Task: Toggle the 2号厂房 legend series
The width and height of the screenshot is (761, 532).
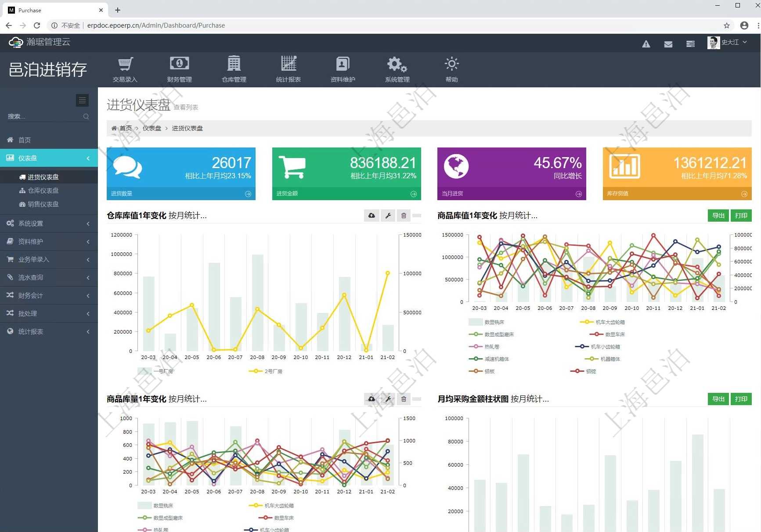Action: tap(266, 371)
